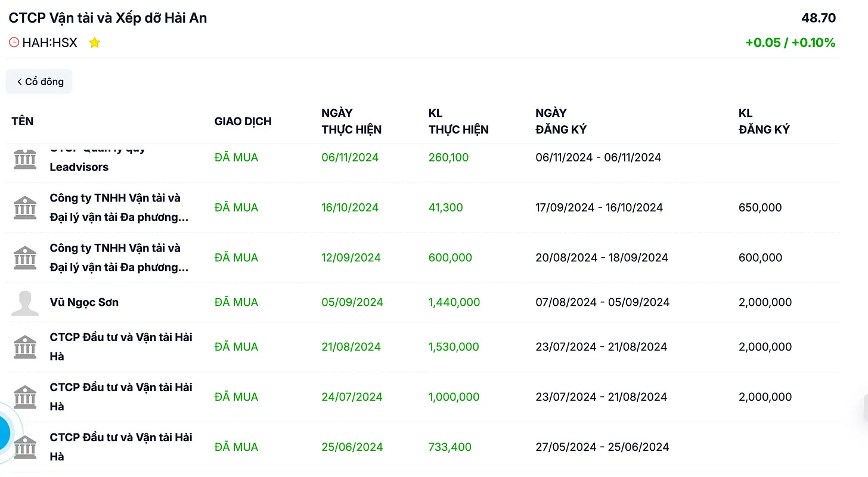Image resolution: width=868 pixels, height=477 pixels.
Task: Click the date 12/09/2024
Action: click(x=351, y=258)
